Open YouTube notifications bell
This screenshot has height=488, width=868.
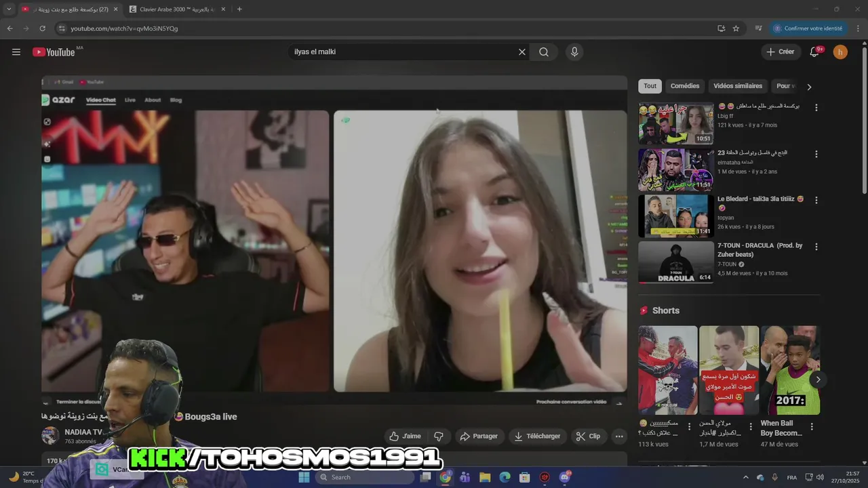point(814,52)
